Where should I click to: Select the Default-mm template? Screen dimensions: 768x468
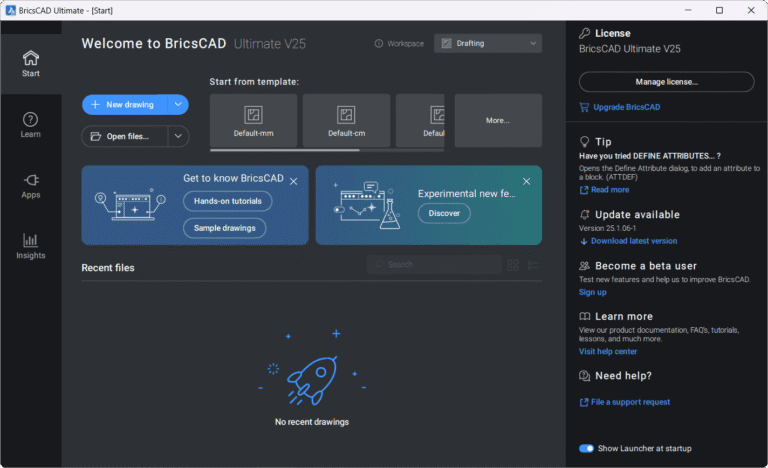[253, 121]
